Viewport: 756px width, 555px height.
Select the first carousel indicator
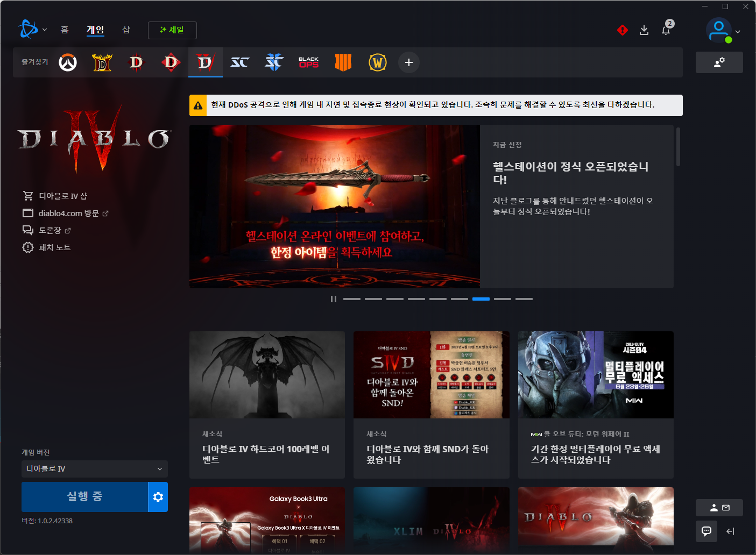pos(352,299)
